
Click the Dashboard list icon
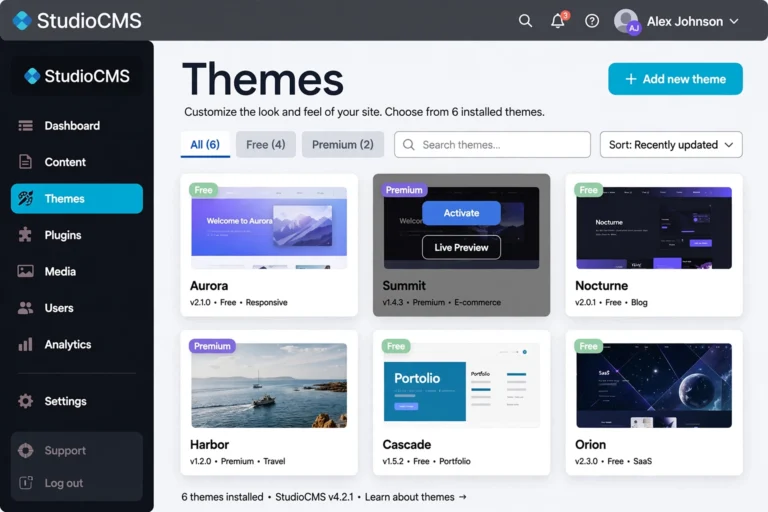coord(25,126)
